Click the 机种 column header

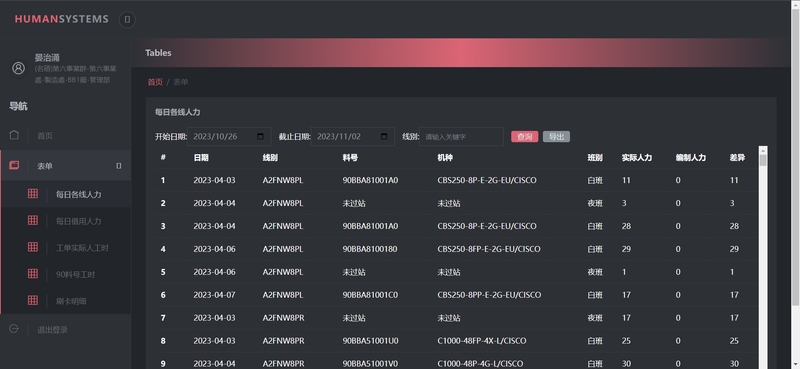tap(445, 158)
